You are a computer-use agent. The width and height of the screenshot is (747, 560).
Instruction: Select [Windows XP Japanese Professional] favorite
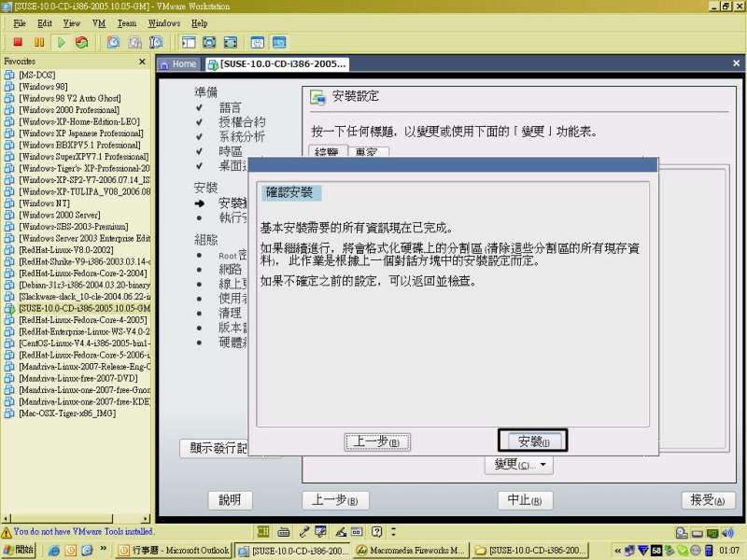[x=81, y=133]
